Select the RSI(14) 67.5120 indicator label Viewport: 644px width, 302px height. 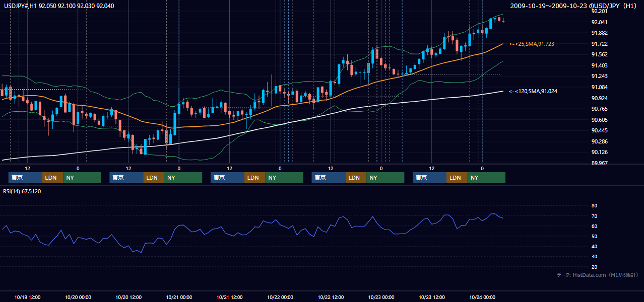22,191
